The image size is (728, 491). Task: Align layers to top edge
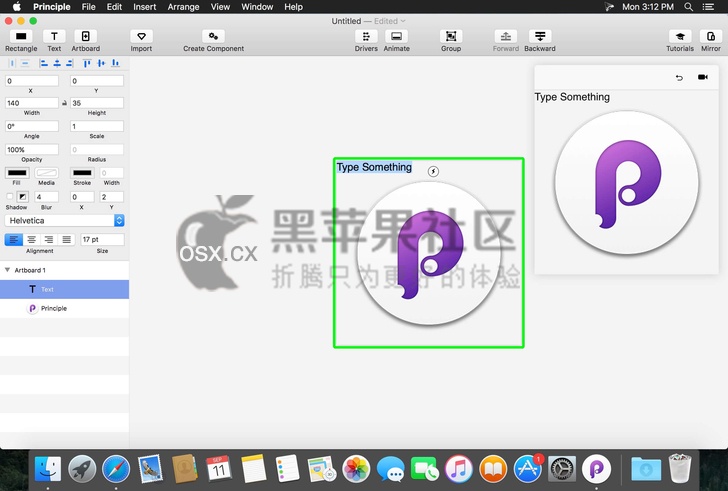[87, 63]
